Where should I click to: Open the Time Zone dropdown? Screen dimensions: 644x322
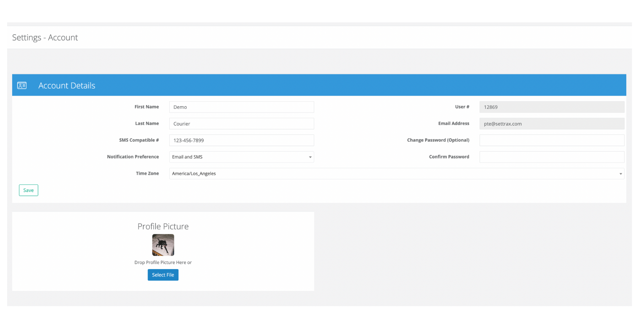(397, 174)
